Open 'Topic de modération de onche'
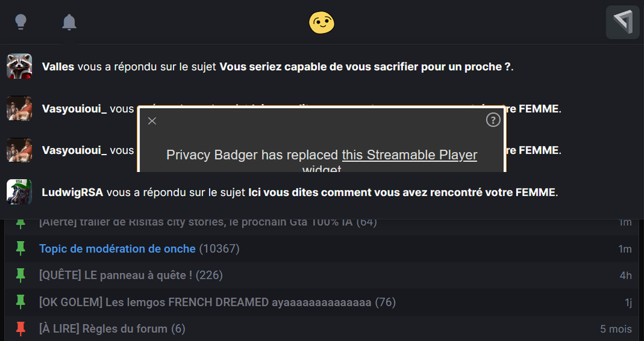 (117, 249)
